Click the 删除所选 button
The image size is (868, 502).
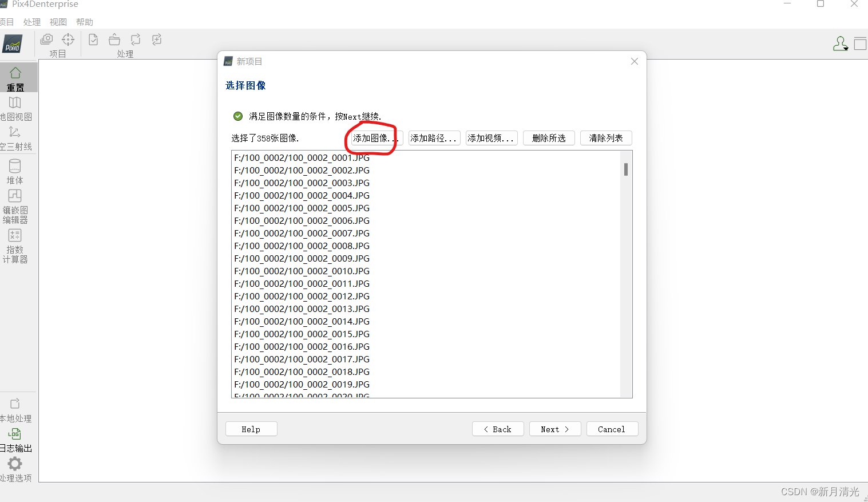(x=549, y=138)
